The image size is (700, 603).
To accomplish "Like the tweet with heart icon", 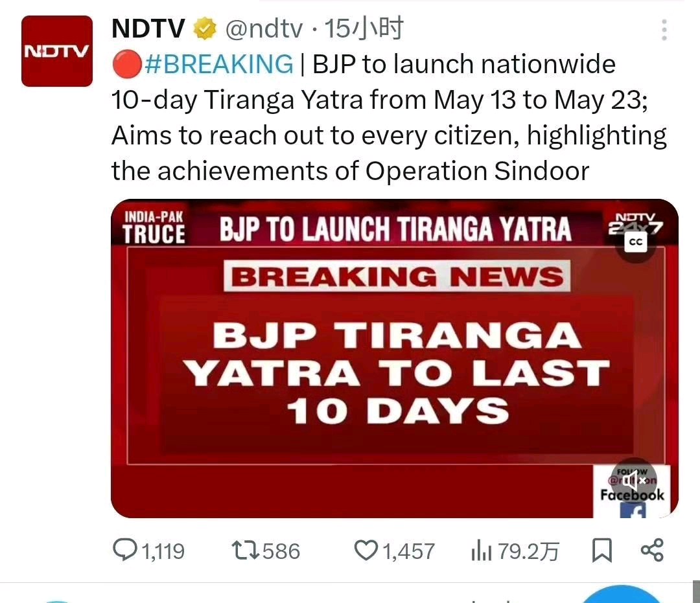I will coord(366,550).
